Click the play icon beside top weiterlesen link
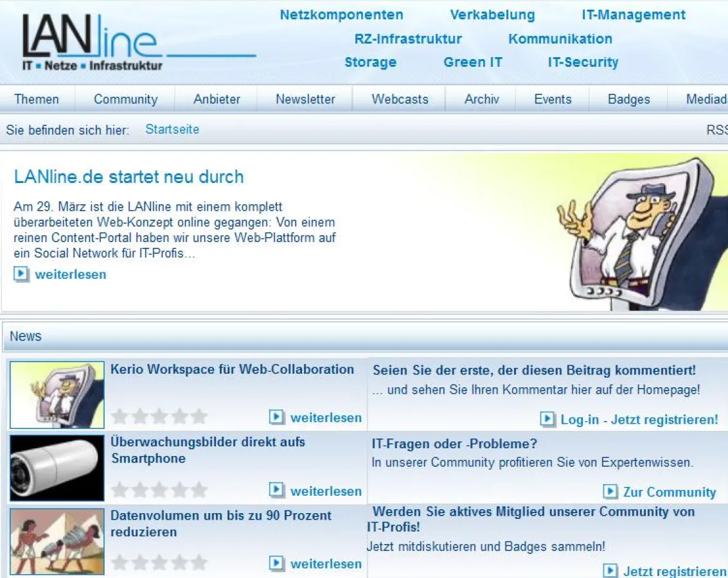 click(21, 274)
